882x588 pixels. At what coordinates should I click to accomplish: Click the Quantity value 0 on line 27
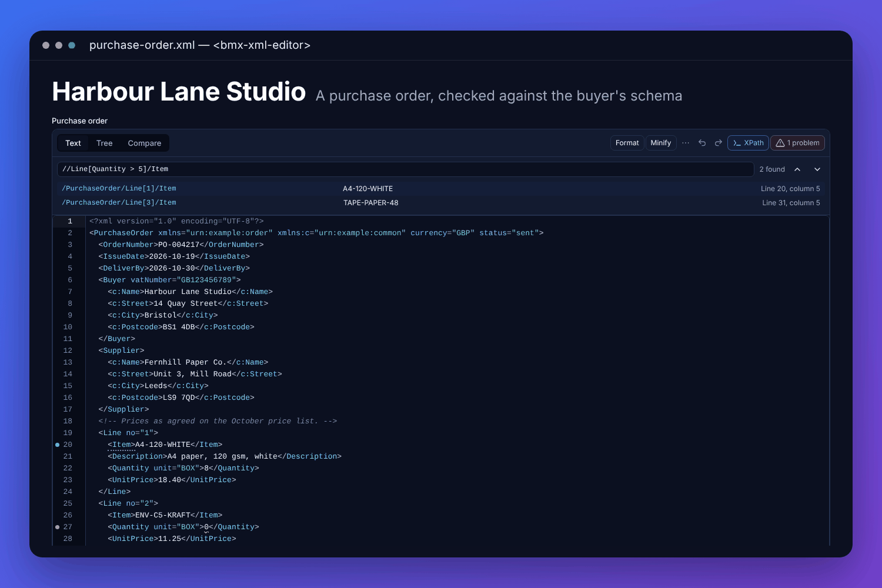(206, 527)
